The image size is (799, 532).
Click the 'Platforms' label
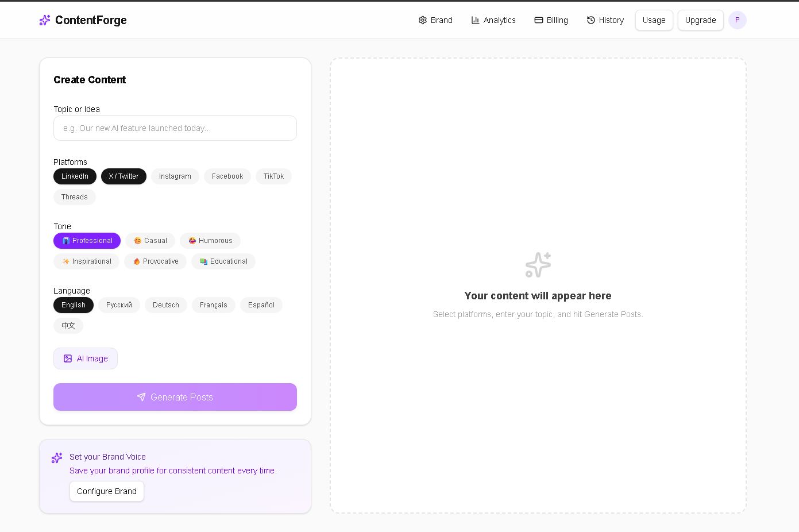pyautogui.click(x=70, y=162)
